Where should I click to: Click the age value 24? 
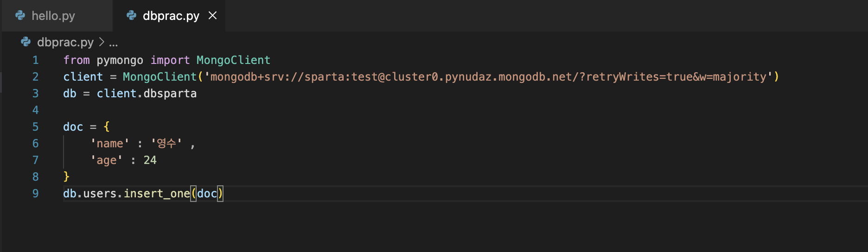[x=150, y=160]
